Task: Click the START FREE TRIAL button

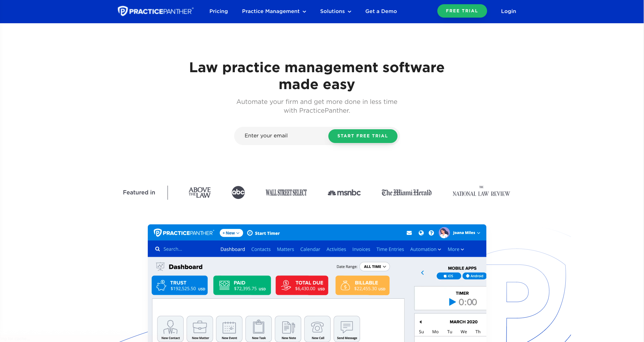Action: [363, 136]
